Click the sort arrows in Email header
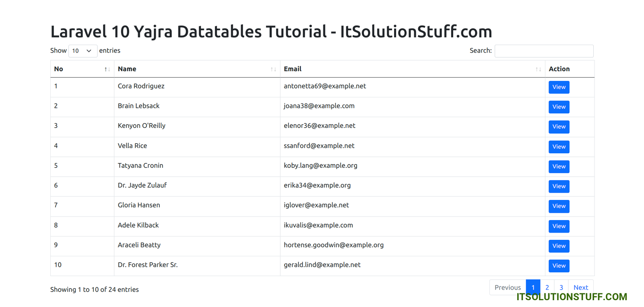This screenshot has width=644, height=307. point(538,69)
